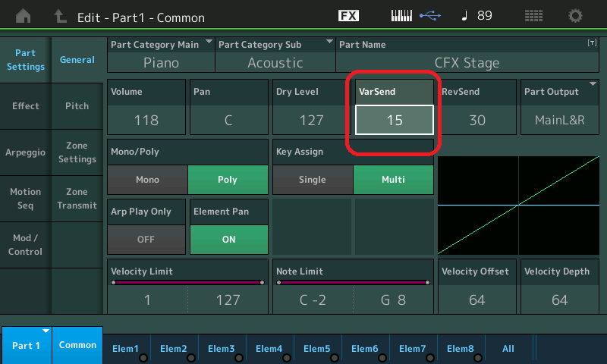Tap the Home icon
Screen dimensions: 607x364
point(24,16)
